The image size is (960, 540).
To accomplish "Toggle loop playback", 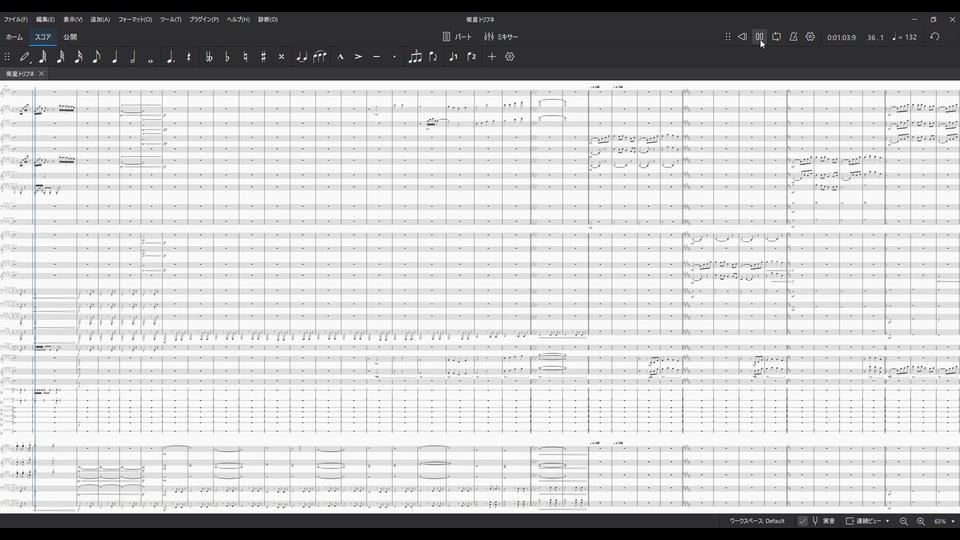I will point(776,37).
